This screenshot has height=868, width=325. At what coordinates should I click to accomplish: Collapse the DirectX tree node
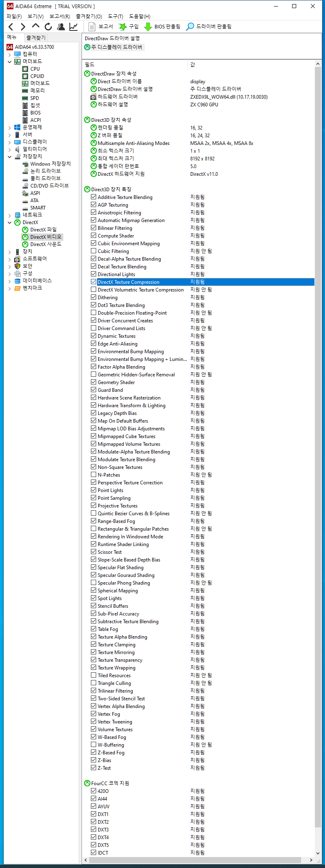(10, 222)
